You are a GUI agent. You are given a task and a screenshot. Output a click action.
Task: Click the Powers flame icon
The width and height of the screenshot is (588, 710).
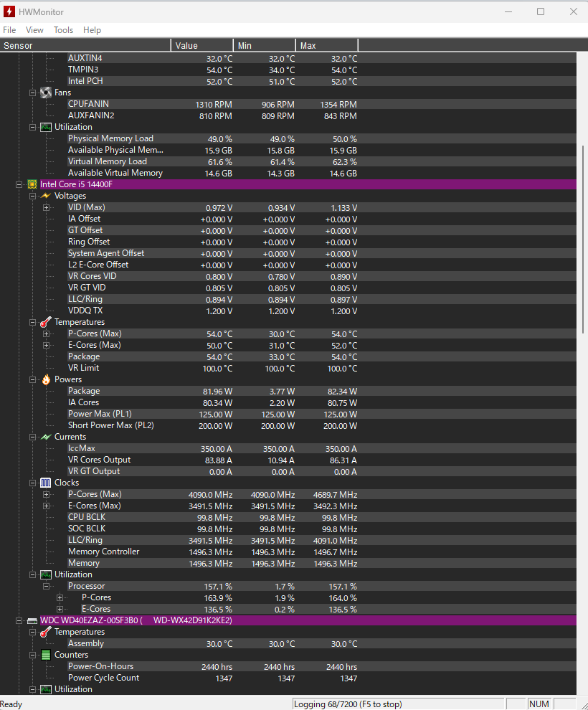(x=46, y=379)
